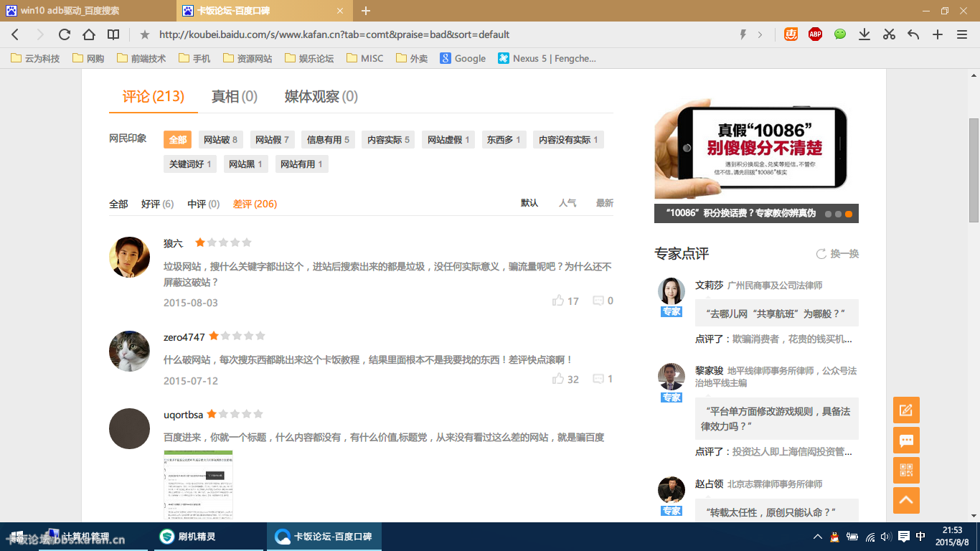Viewport: 980px width, 551px height.
Task: Filter by 网站破 8 tag
Action: click(x=220, y=140)
